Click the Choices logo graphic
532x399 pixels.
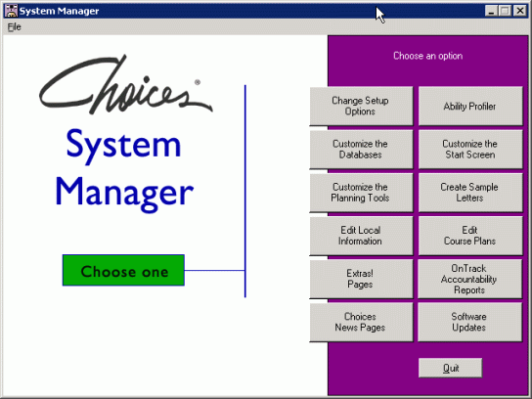click(x=125, y=85)
